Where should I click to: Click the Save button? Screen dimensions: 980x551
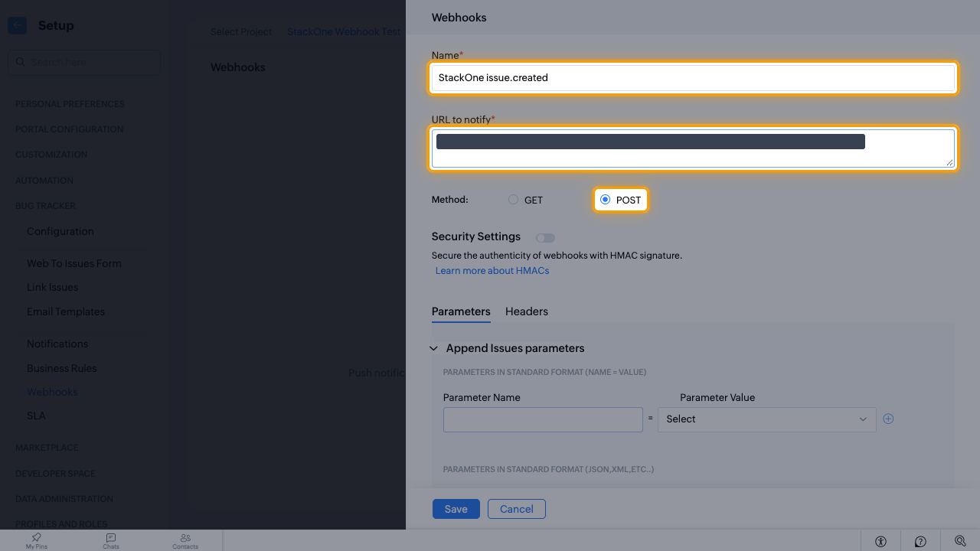coord(456,509)
